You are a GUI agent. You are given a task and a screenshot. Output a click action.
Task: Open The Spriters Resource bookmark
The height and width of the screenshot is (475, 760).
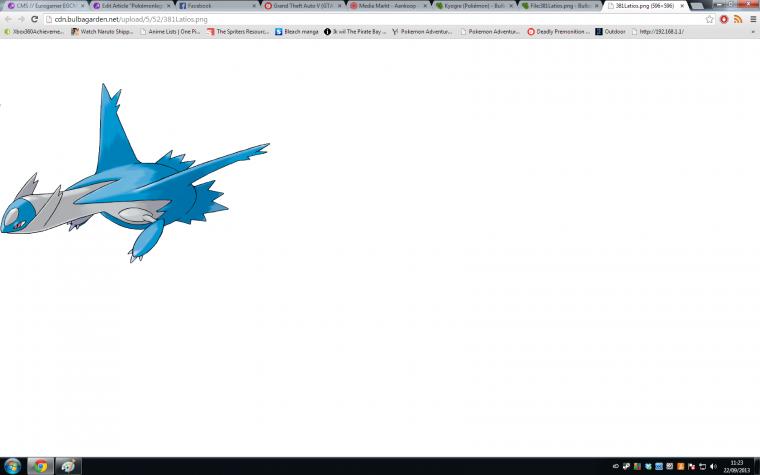[x=238, y=32]
